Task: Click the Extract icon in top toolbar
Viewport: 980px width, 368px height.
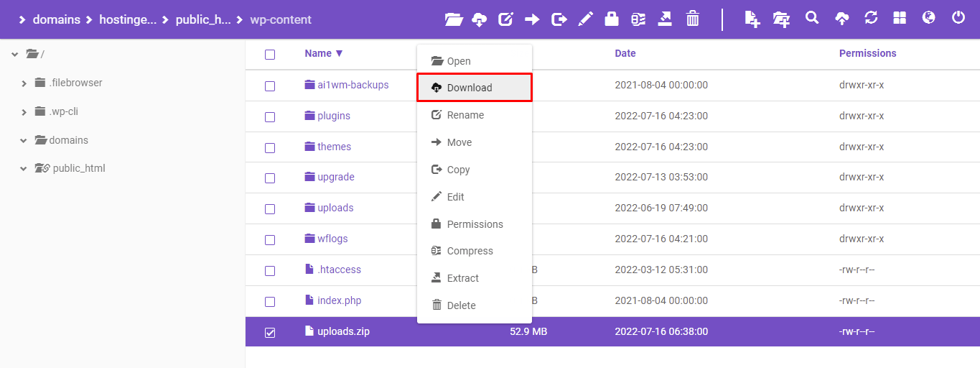Action: tap(665, 19)
